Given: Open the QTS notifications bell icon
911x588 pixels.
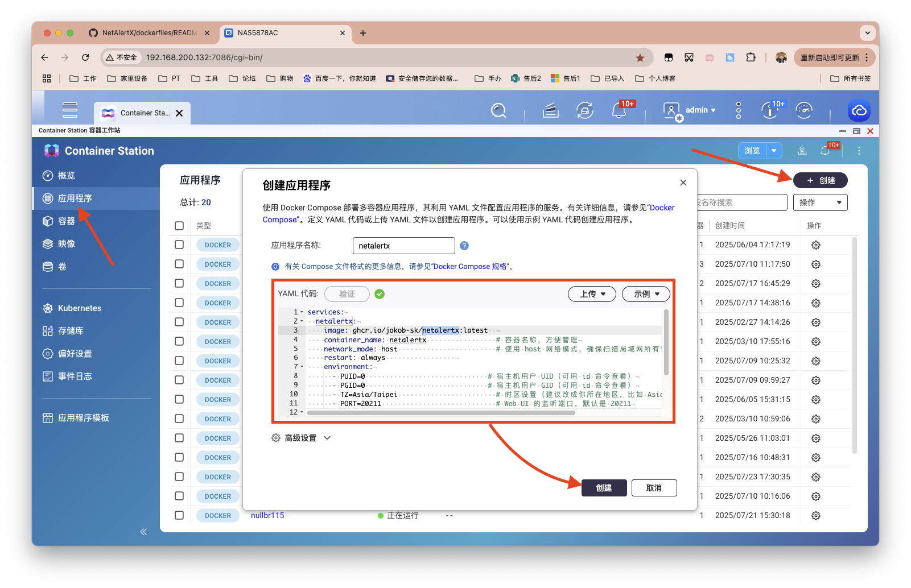Looking at the screenshot, I should 620,110.
